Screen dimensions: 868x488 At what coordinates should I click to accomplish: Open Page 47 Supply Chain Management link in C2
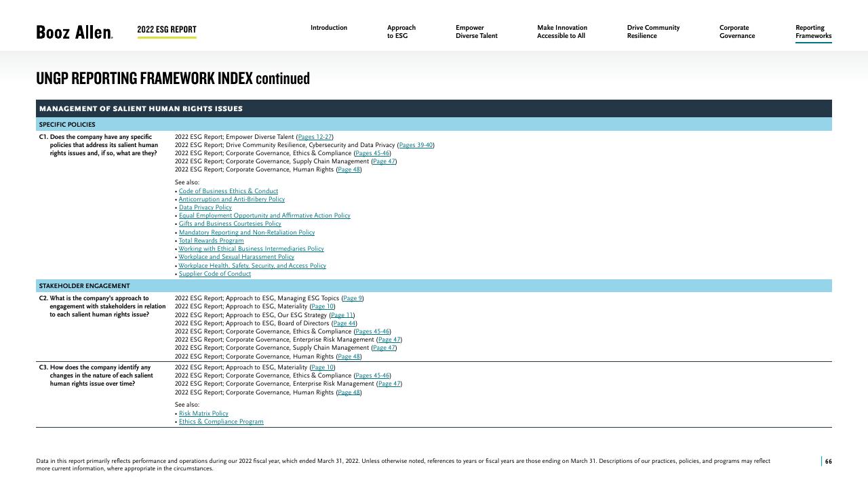384,348
